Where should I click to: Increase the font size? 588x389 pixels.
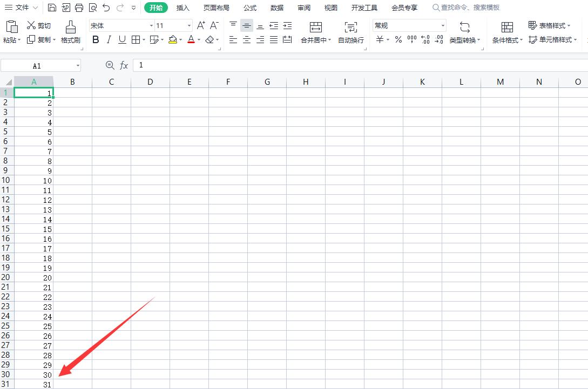tap(201, 25)
